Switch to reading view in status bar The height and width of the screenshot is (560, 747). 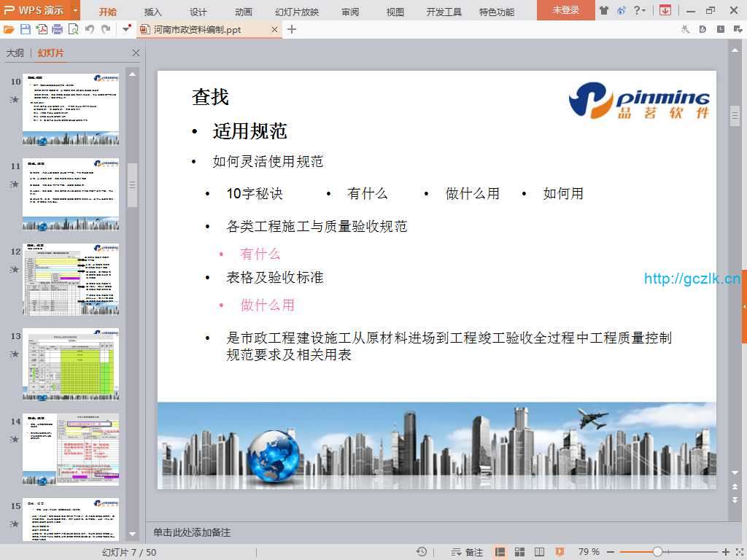point(540,552)
